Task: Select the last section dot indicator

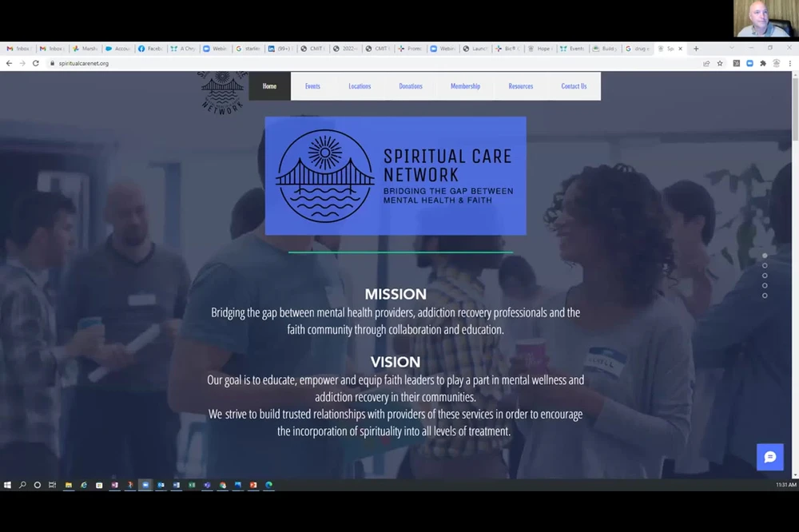Action: coord(765,296)
